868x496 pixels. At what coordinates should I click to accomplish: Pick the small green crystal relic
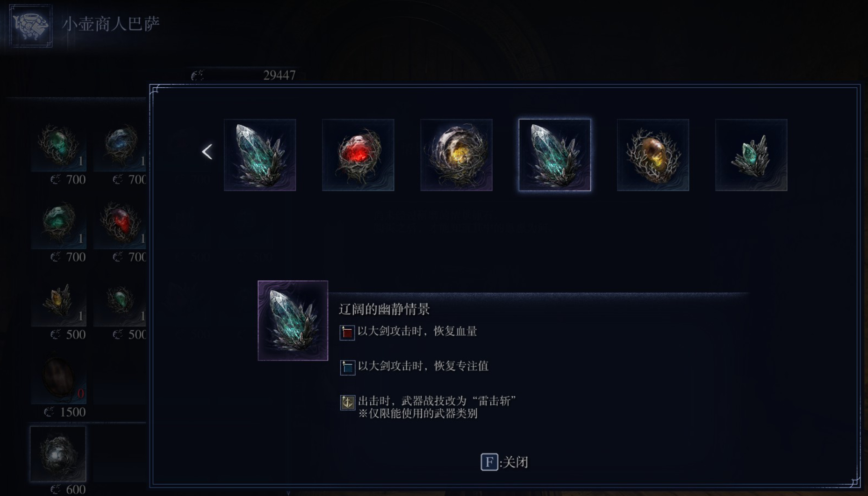751,155
